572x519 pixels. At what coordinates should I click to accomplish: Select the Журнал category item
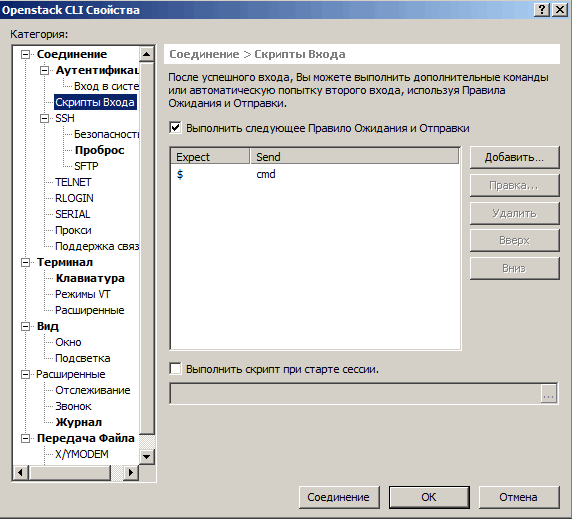point(78,422)
